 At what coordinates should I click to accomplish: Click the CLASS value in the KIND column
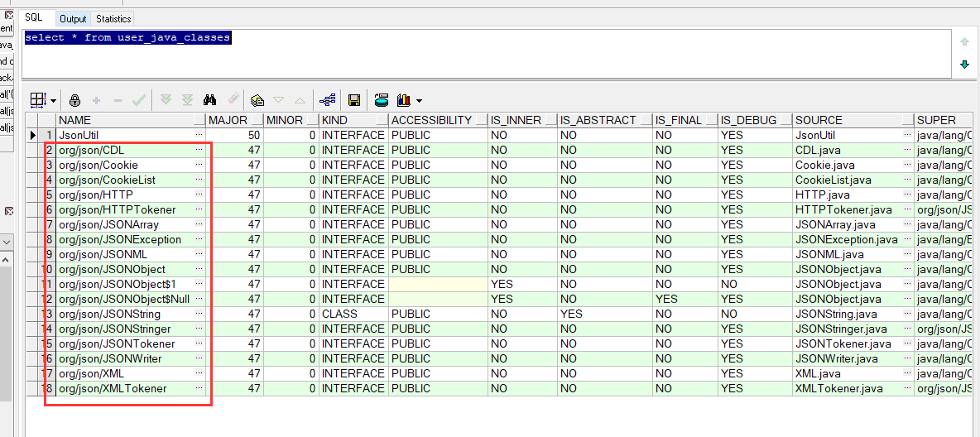click(340, 314)
